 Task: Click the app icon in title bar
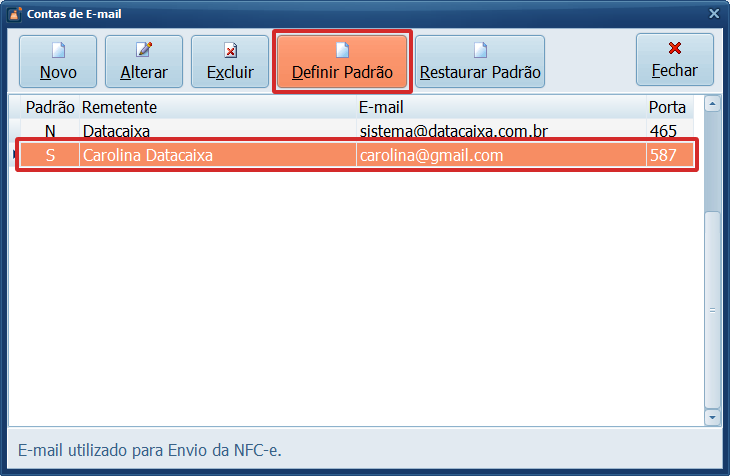click(14, 14)
